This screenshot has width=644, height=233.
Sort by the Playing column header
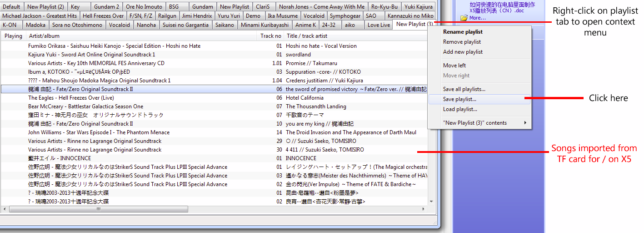point(13,36)
